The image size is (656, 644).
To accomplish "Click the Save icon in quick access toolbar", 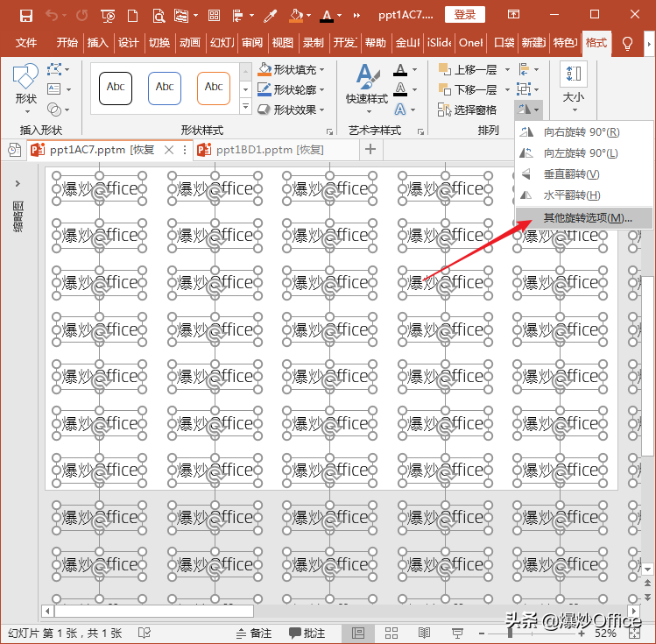I will click(x=26, y=16).
